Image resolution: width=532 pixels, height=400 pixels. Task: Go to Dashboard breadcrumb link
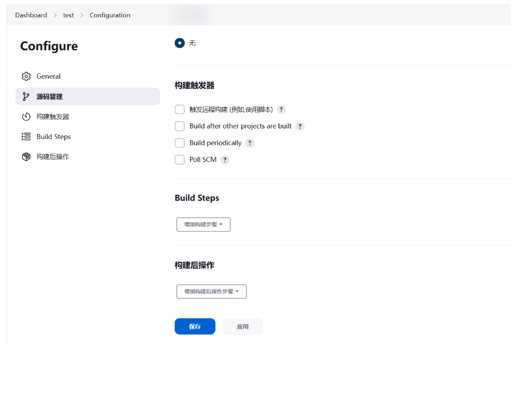(x=31, y=15)
